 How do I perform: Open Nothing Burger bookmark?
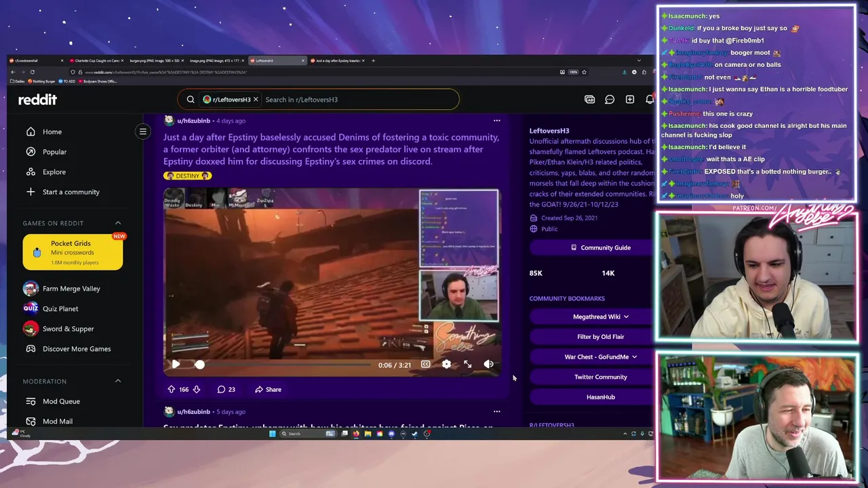tap(41, 81)
